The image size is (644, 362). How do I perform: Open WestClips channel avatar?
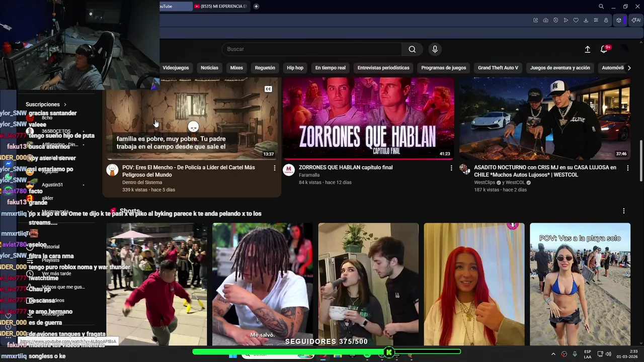click(465, 170)
